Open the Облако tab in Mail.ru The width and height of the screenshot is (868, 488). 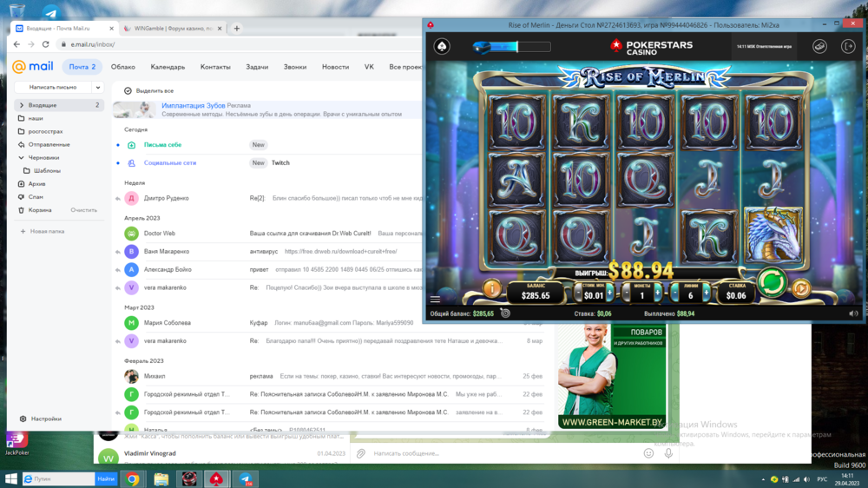[123, 67]
